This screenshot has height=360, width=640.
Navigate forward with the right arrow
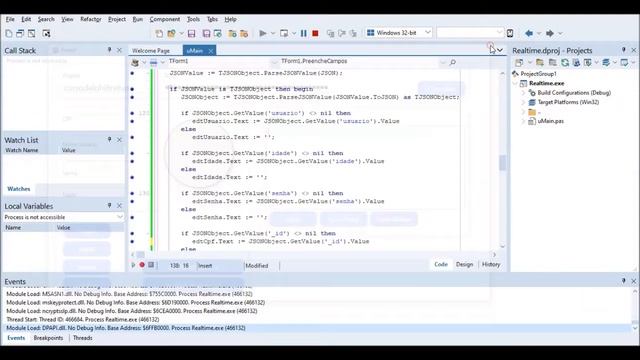click(550, 33)
